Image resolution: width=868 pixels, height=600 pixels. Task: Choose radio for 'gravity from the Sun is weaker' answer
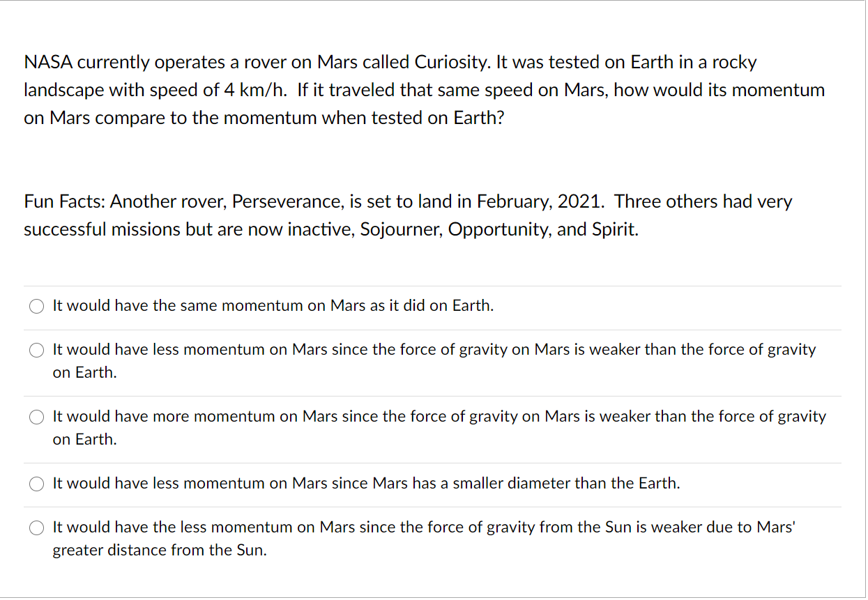pyautogui.click(x=37, y=528)
